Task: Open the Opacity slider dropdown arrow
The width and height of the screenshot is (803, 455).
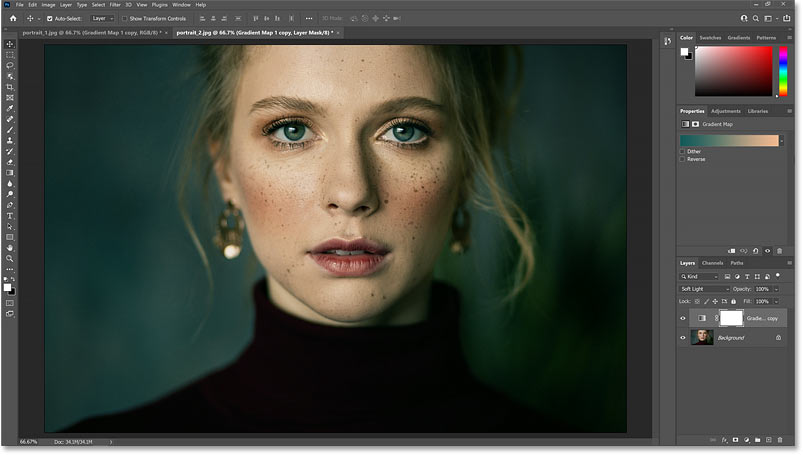Action: pyautogui.click(x=776, y=289)
